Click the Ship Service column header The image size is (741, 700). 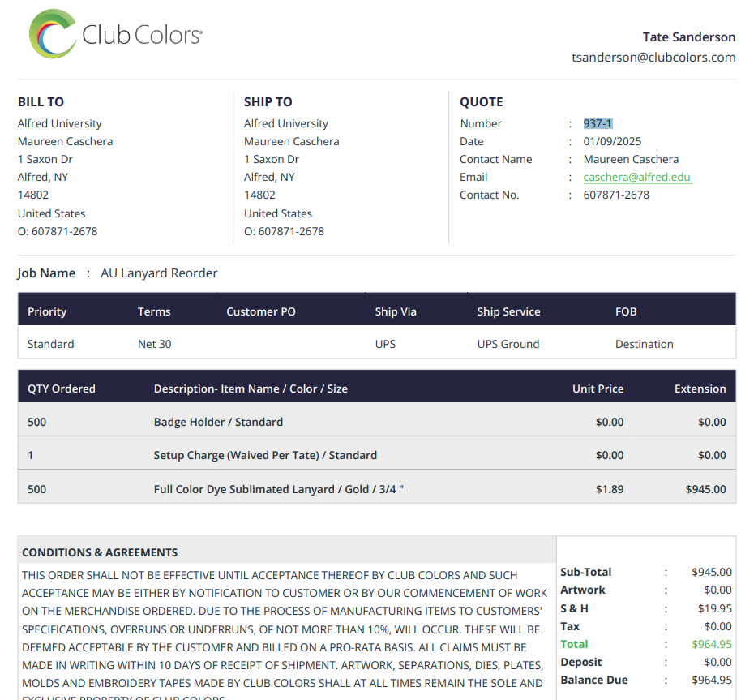508,311
